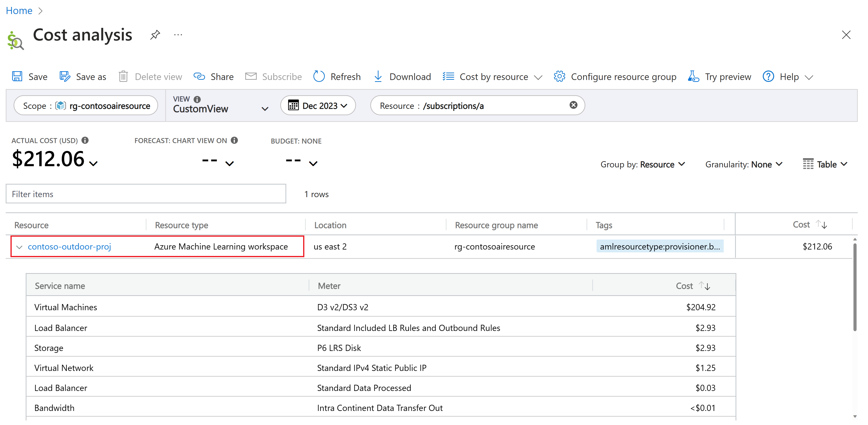Image resolution: width=868 pixels, height=425 pixels.
Task: Click the Home breadcrumb link
Action: 19,11
